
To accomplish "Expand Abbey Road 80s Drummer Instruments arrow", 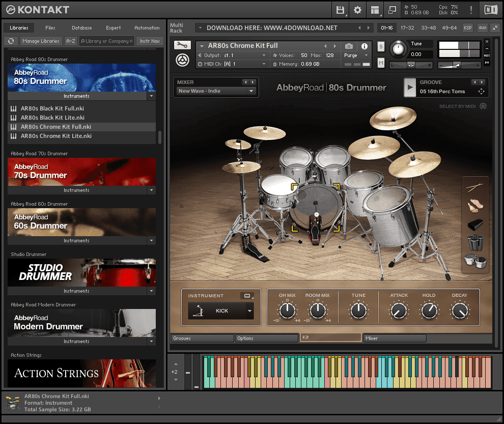I will click(151, 96).
